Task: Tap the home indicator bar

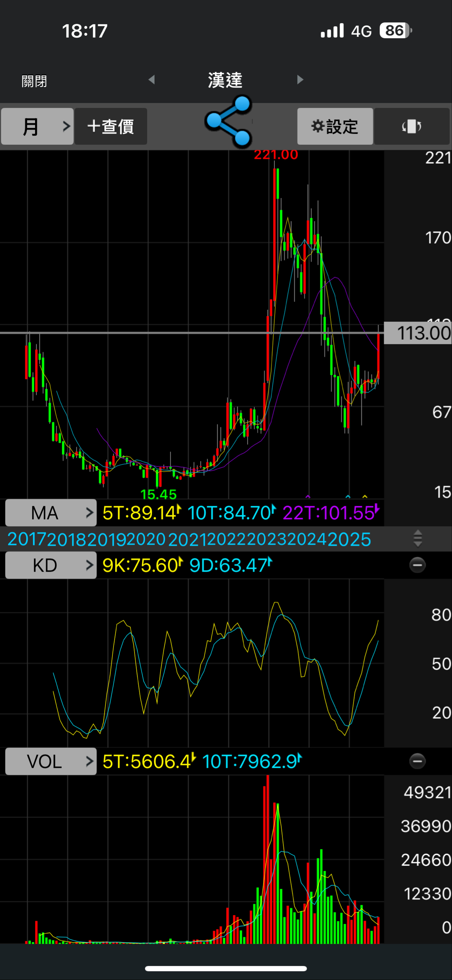Action: pyautogui.click(x=226, y=969)
